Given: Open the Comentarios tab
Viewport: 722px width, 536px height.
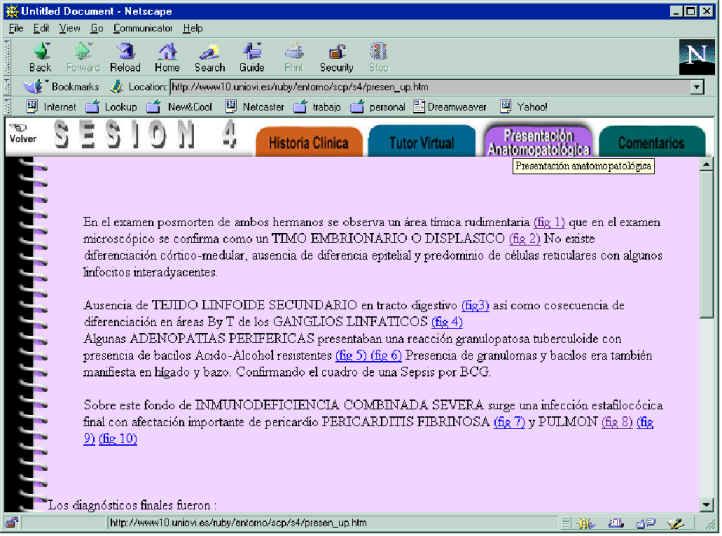Looking at the screenshot, I should [650, 143].
